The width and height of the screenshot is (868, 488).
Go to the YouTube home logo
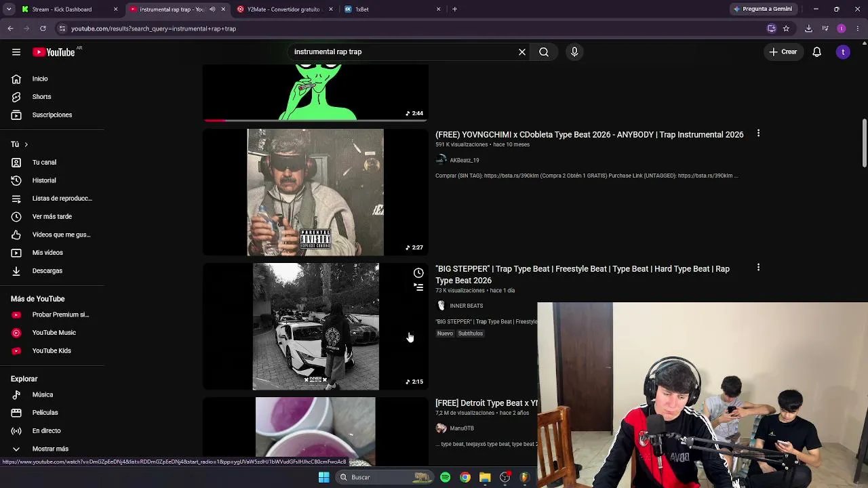coord(54,52)
